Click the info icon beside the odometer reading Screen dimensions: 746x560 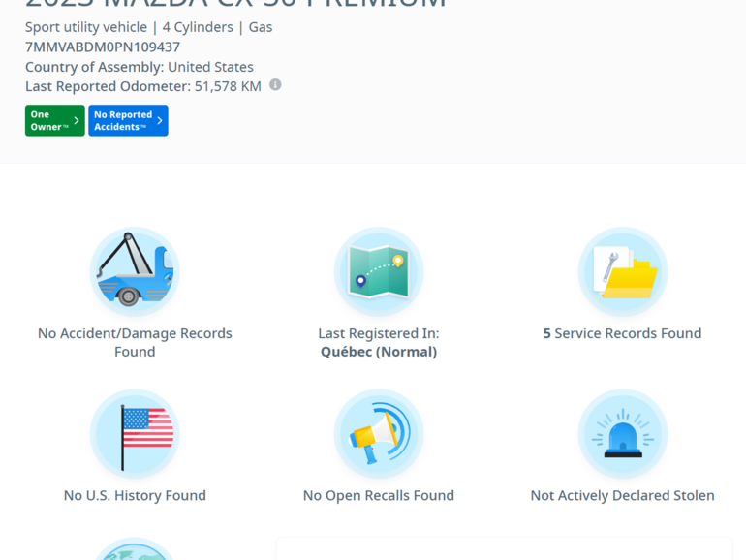(x=275, y=85)
